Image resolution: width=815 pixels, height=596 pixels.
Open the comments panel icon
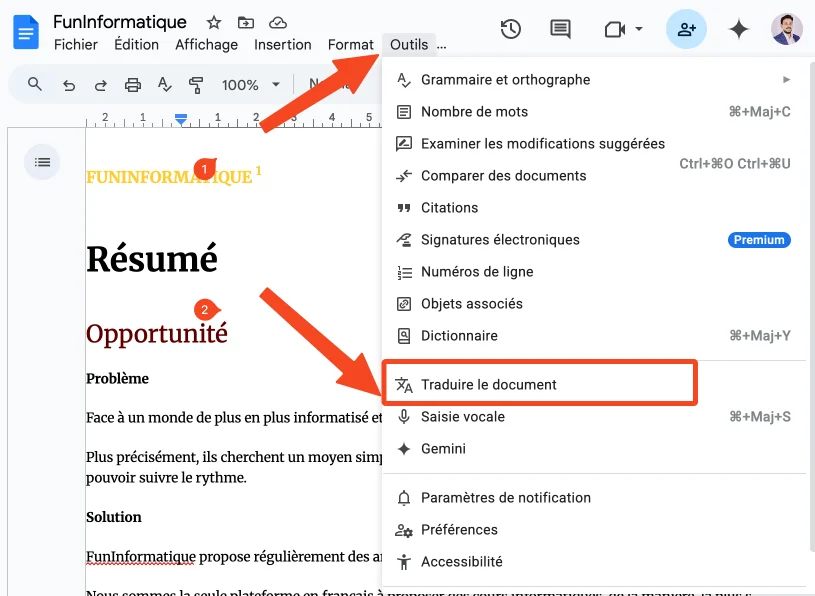click(x=560, y=29)
